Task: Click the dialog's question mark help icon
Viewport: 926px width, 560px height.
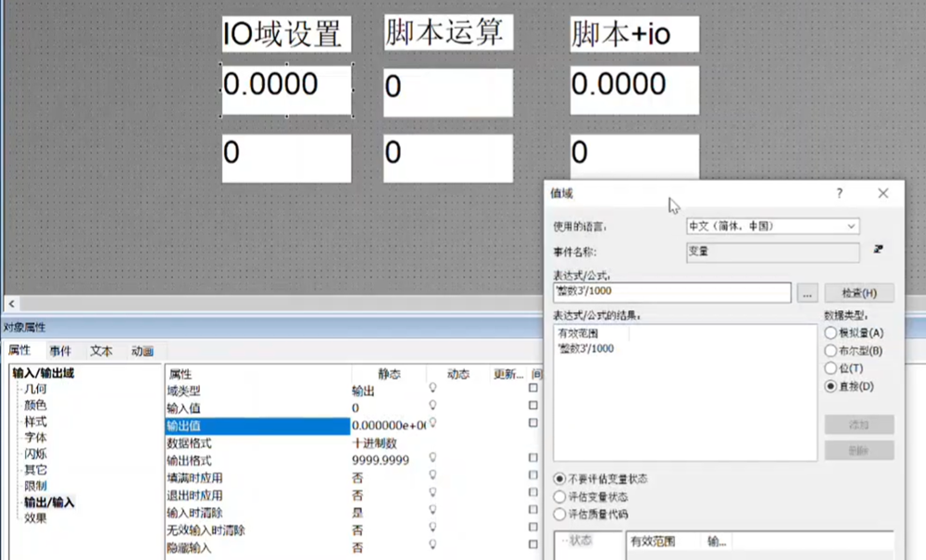Action: click(840, 193)
